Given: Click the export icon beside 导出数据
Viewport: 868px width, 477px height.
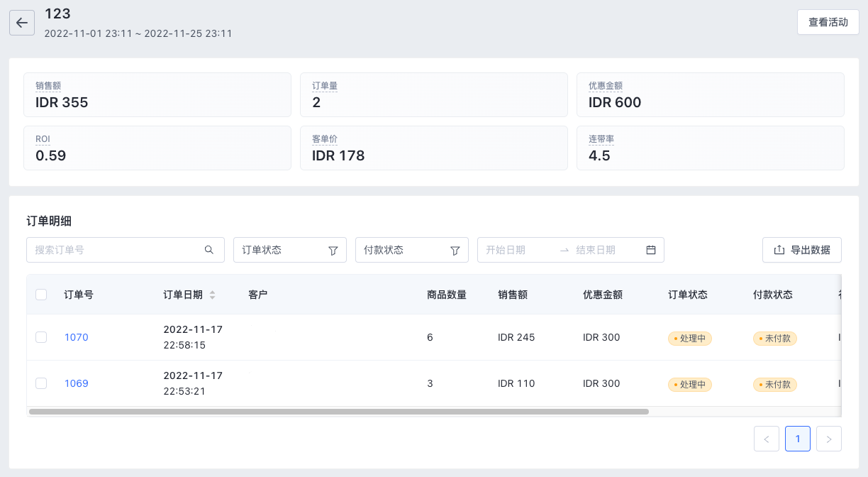Looking at the screenshot, I should tap(778, 250).
